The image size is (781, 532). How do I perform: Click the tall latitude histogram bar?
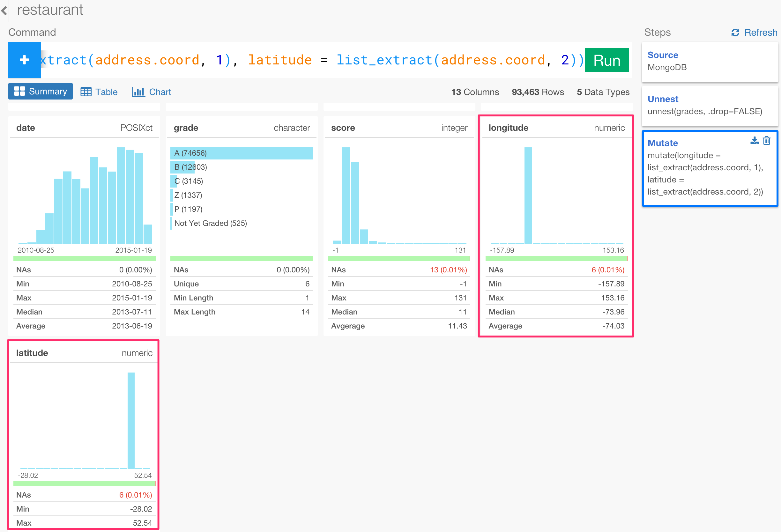[x=131, y=420]
